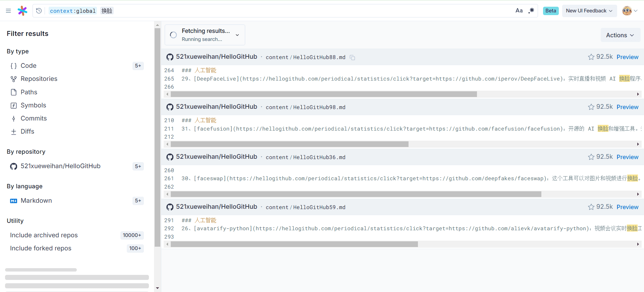
Task: Filter results by Diffs
Action: [77, 132]
